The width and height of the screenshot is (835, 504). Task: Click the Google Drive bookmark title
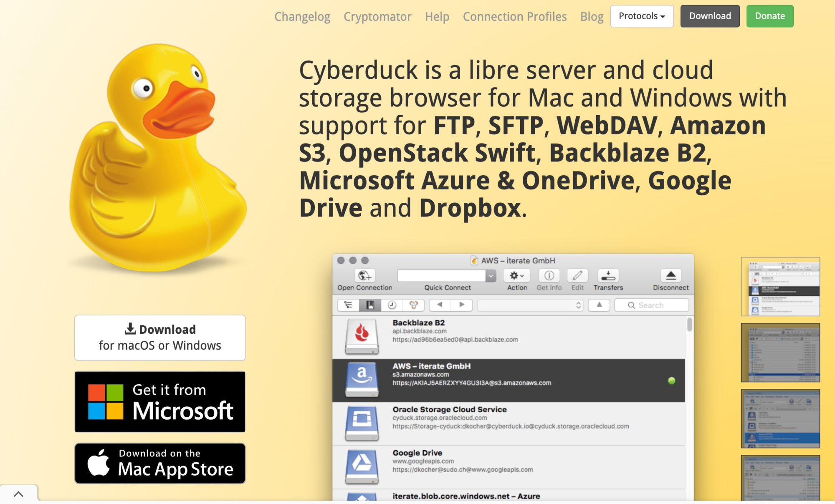pos(417,453)
